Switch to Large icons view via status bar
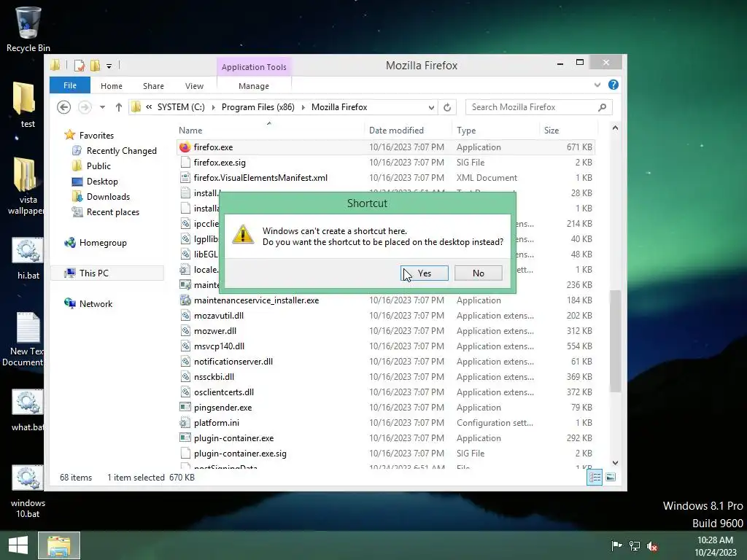Viewport: 747px width, 560px height. 611,477
